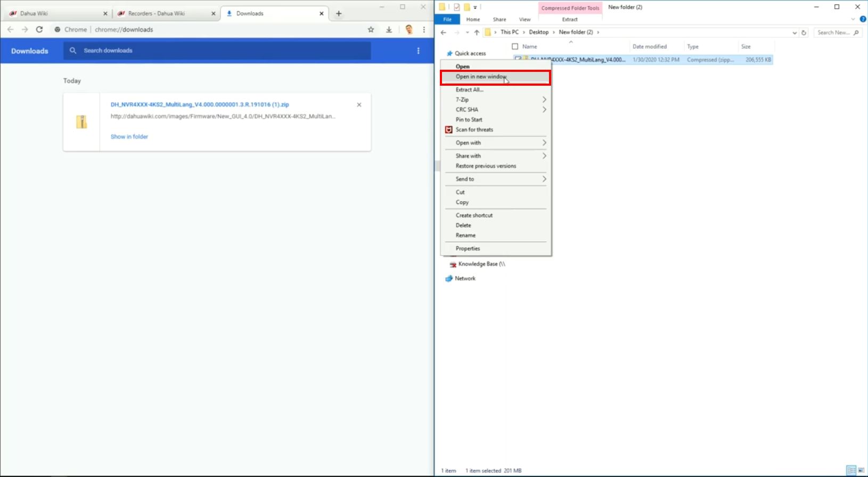
Task: Expand the 7-Zip submenu
Action: coord(495,100)
